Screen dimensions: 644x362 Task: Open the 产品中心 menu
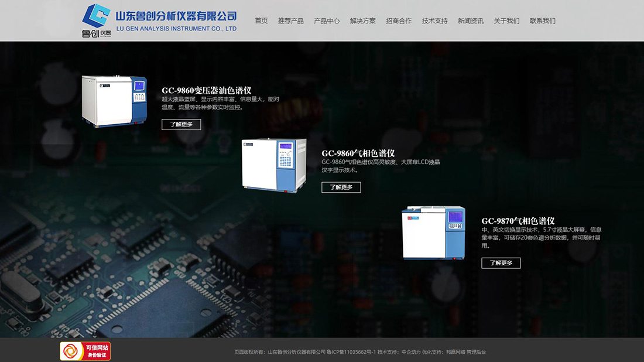pyautogui.click(x=327, y=21)
